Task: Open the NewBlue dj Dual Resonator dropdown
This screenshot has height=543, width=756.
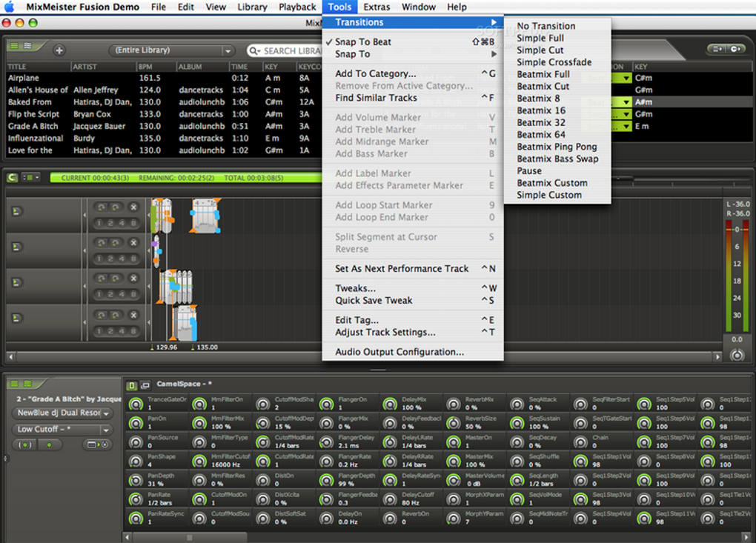Action: pos(106,413)
